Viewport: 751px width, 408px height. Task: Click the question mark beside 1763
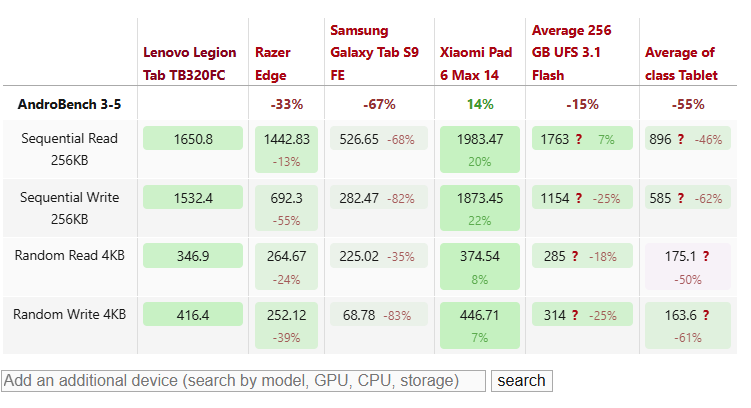(579, 139)
